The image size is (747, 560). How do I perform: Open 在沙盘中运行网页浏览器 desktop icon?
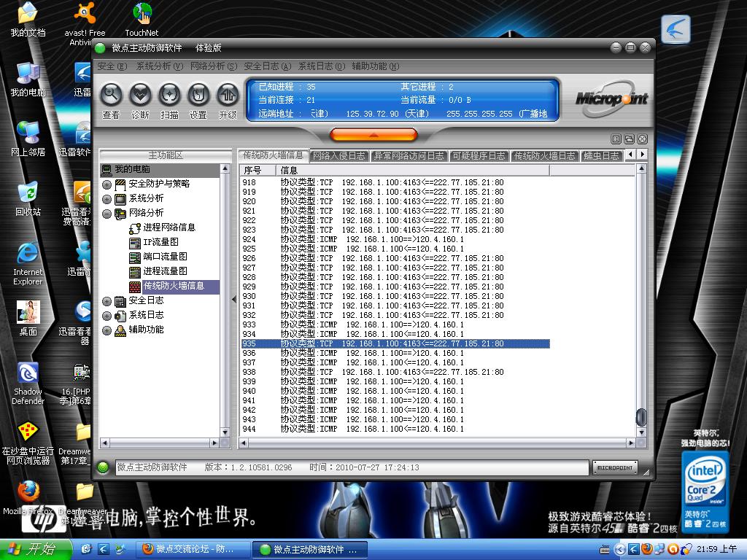coord(28,443)
